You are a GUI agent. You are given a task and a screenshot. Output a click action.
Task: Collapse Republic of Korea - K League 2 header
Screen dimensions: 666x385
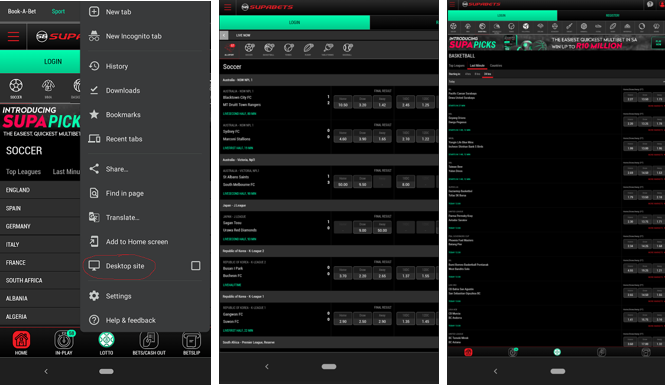328,251
